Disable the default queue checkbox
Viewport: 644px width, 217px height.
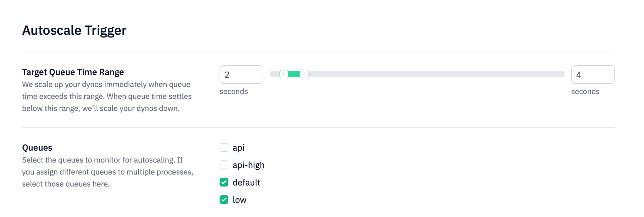tap(224, 182)
